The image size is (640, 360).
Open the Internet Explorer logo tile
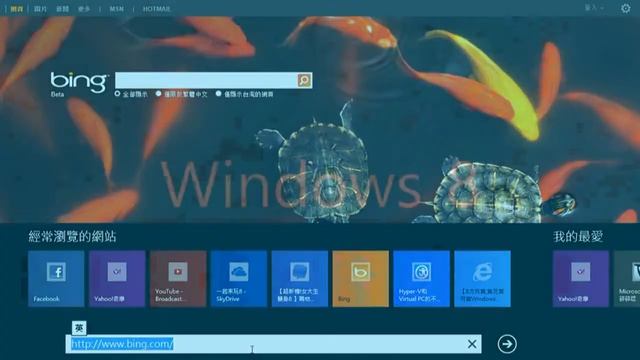tap(482, 279)
